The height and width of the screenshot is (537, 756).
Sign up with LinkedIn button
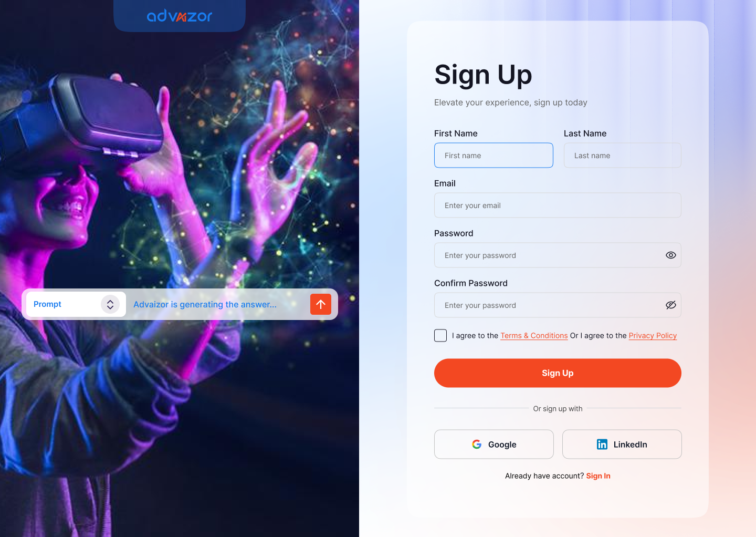pos(622,445)
